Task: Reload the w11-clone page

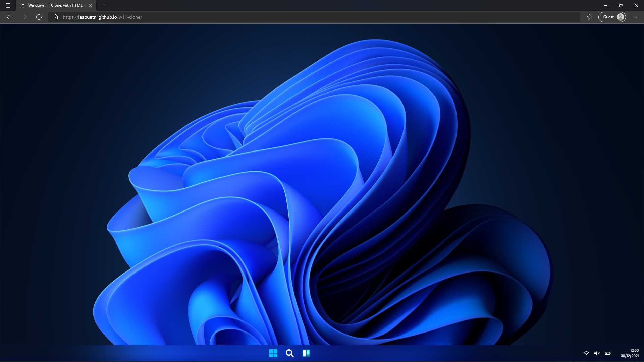Action: click(x=39, y=17)
